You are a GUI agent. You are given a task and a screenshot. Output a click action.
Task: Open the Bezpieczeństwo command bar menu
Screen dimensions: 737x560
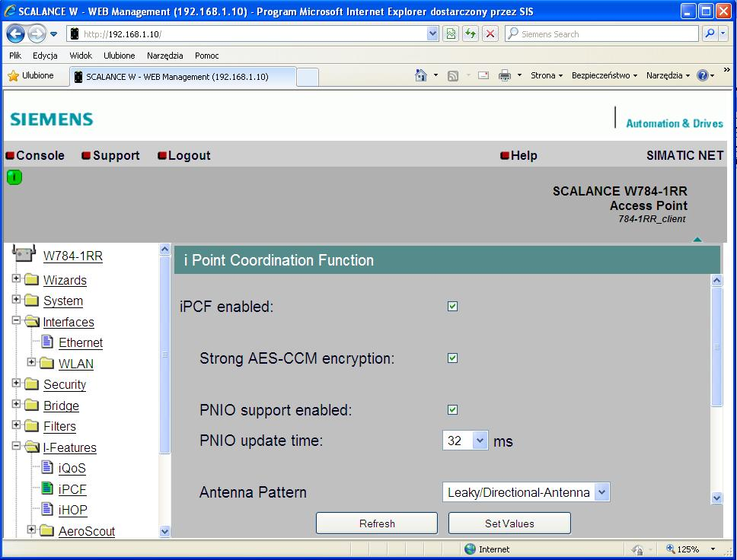pos(604,75)
